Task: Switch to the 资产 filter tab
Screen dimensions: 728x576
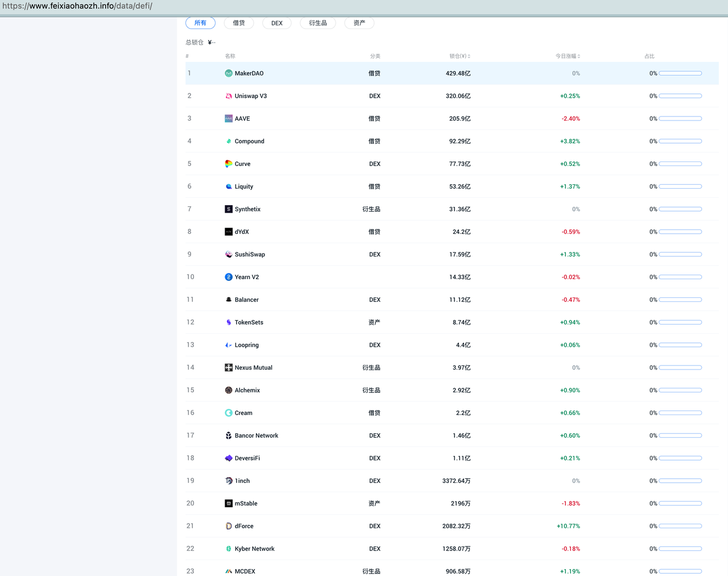Action: click(359, 23)
